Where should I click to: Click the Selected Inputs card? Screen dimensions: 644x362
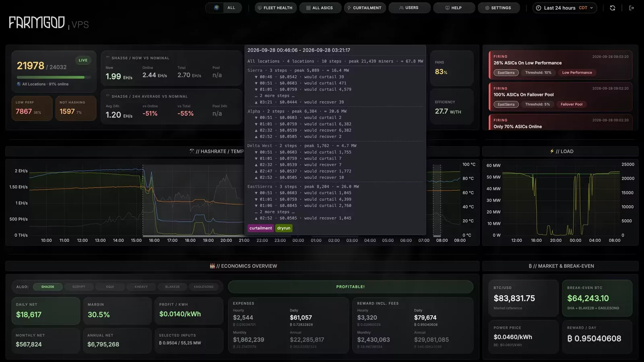point(189,341)
